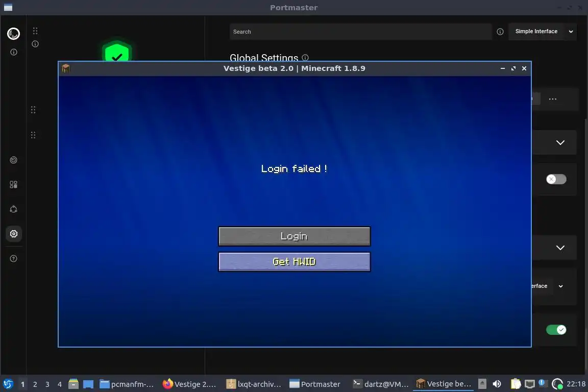Open the apps grid icon in Portmaster sidebar
Screen dimensions: 588x392
pos(13,185)
